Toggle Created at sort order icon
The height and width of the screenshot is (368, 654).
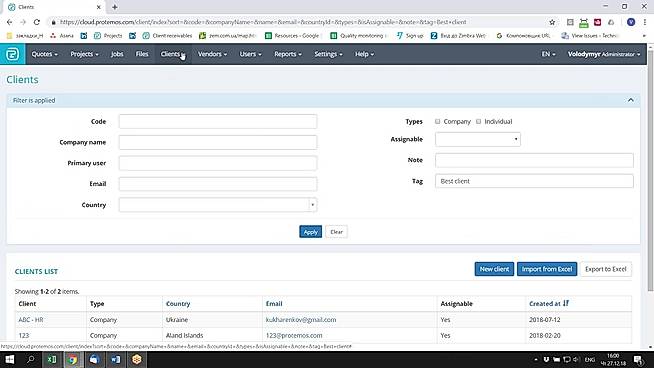pos(566,303)
